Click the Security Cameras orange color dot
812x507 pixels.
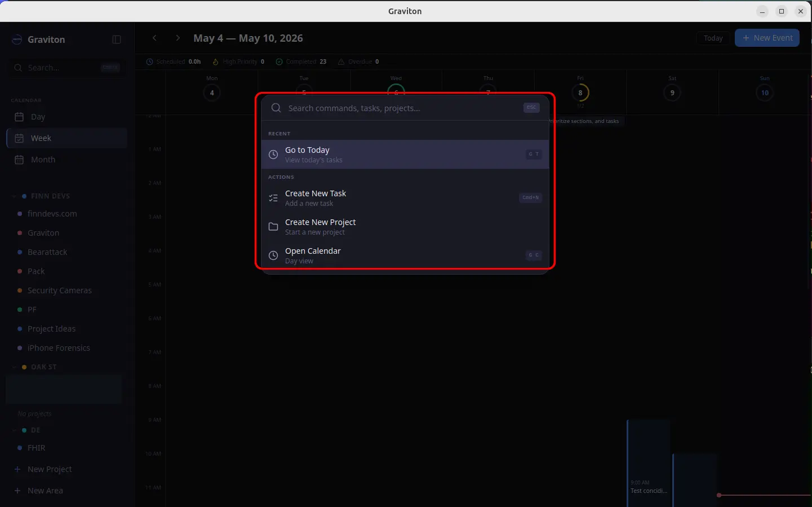pos(20,291)
